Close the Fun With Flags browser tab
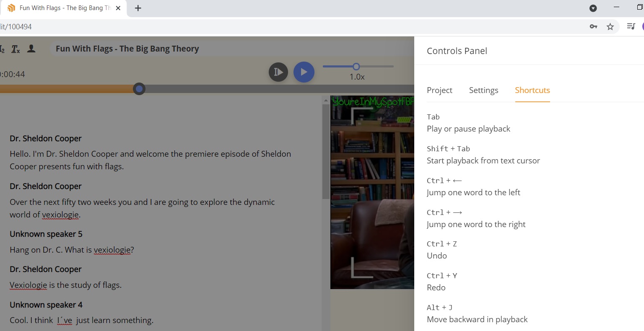 (118, 8)
